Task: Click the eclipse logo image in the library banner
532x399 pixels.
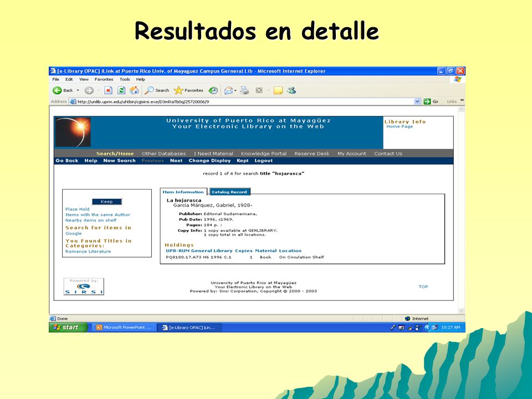Action: tap(73, 132)
